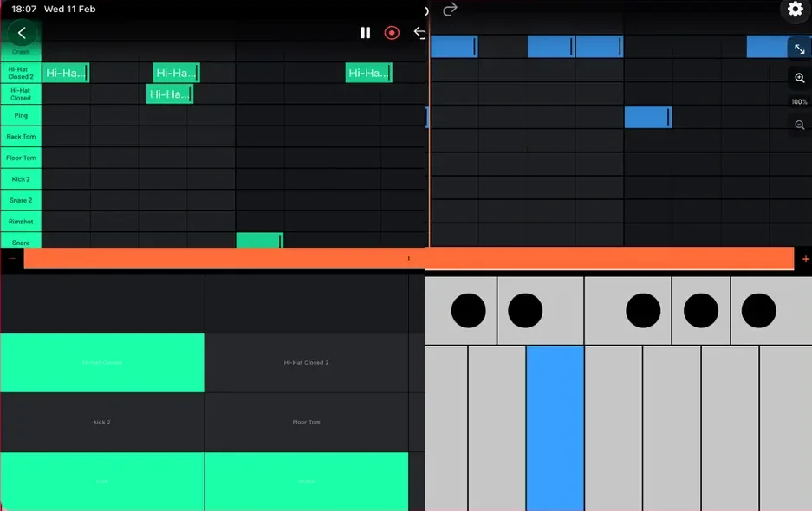This screenshot has height=511, width=812.
Task: Select the Floor Tom row label
Action: tap(21, 158)
